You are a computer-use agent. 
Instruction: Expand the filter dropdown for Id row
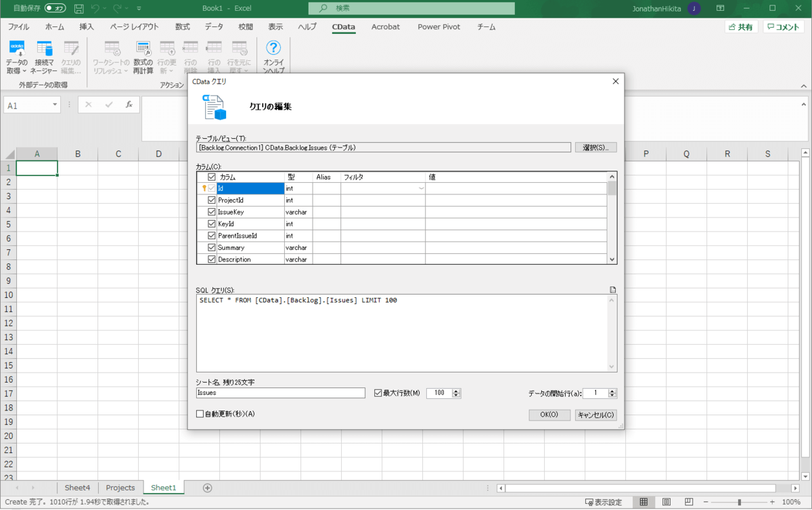tap(422, 188)
